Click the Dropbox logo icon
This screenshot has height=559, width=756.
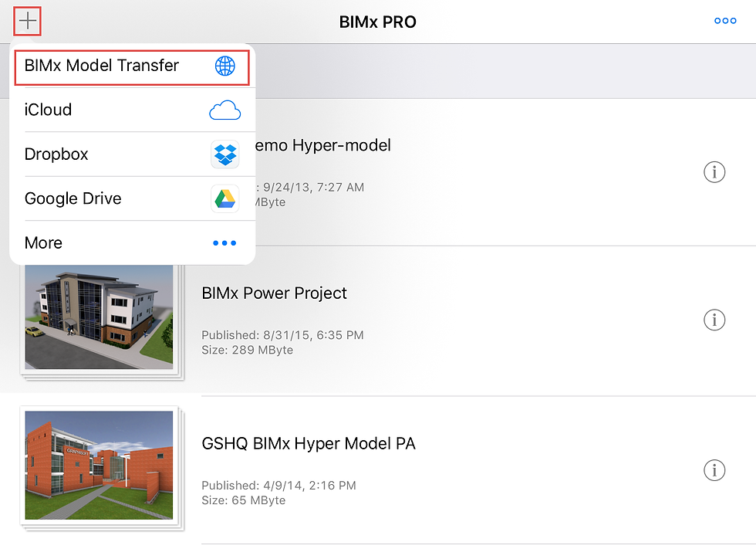(224, 154)
